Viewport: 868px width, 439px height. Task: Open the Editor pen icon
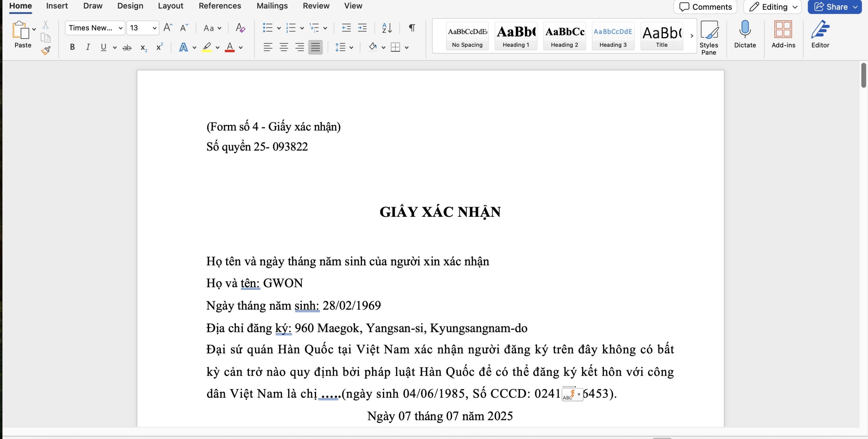[x=820, y=34]
